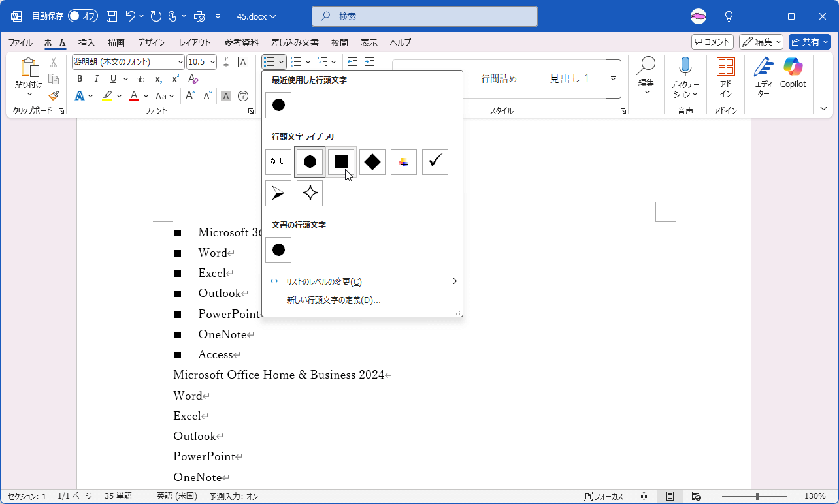This screenshot has height=504, width=839.
Task: Clear all formatting with the eraser icon
Action: (193, 79)
